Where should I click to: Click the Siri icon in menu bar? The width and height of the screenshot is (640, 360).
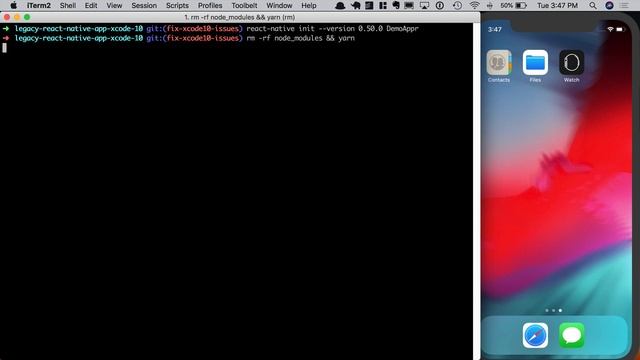(x=609, y=5)
